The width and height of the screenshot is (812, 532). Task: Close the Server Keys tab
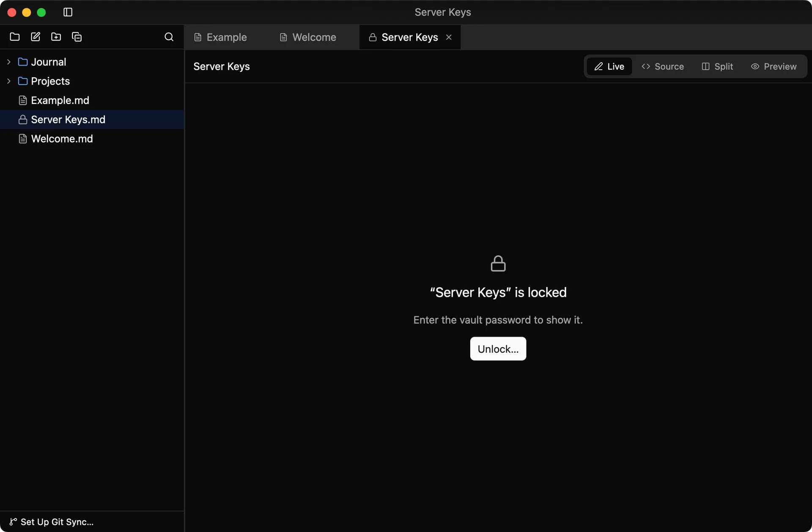point(449,37)
